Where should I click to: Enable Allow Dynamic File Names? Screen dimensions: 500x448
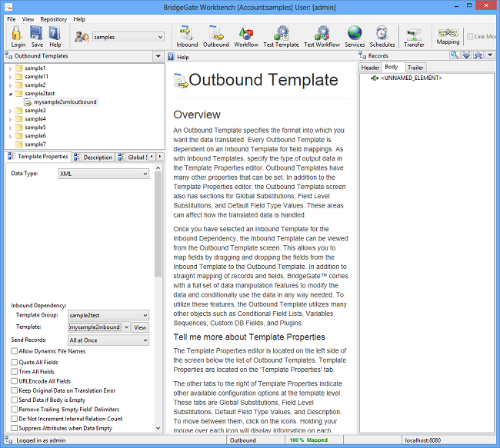coord(15,351)
